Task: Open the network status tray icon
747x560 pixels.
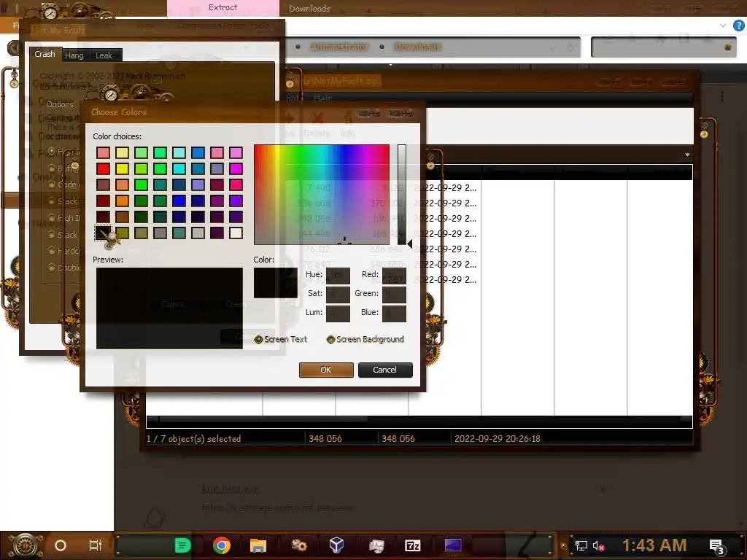Action: point(581,545)
